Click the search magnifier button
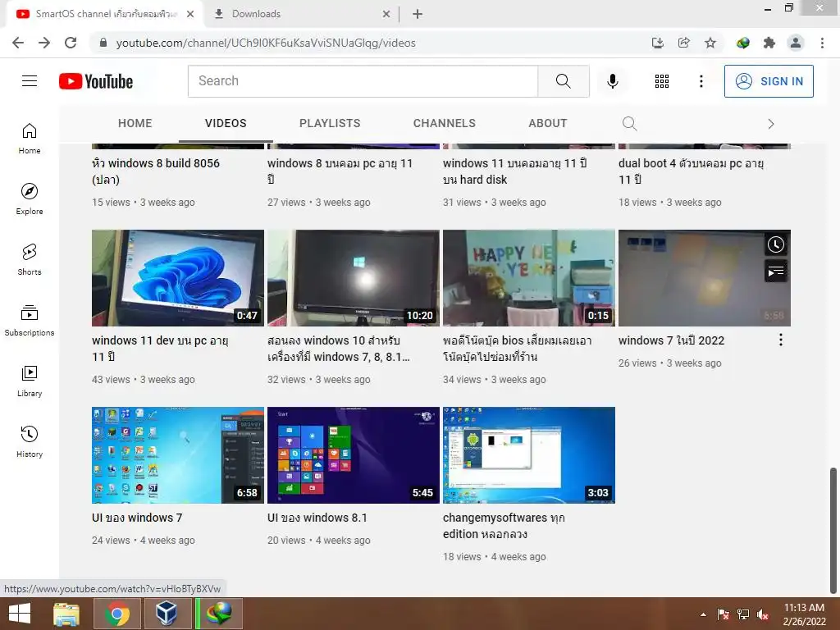The height and width of the screenshot is (630, 840). point(563,81)
